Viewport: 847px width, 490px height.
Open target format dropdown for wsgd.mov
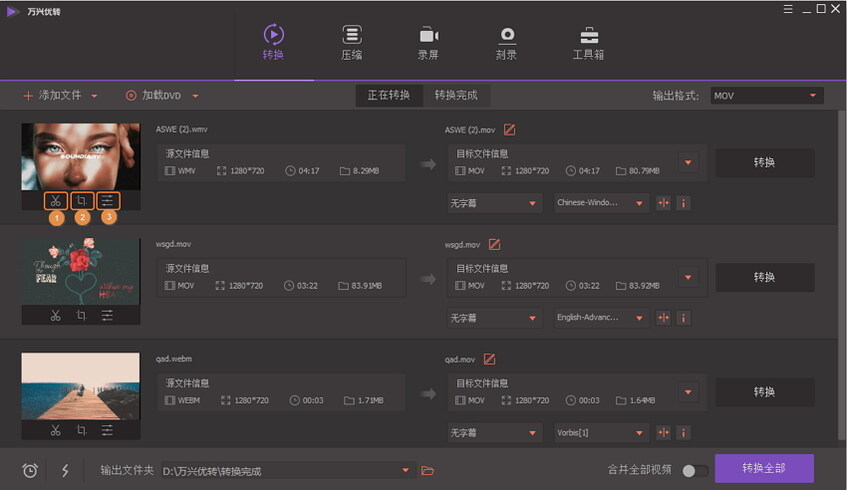coord(688,278)
